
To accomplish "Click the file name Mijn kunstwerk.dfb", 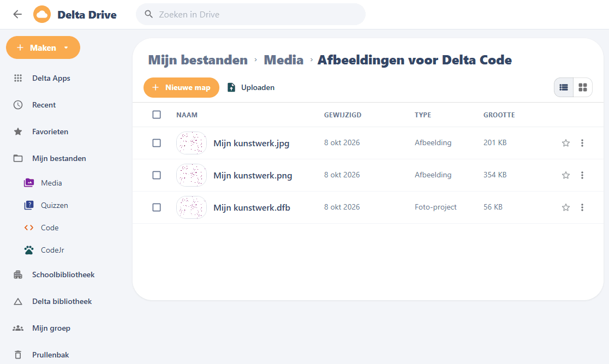I will (252, 208).
